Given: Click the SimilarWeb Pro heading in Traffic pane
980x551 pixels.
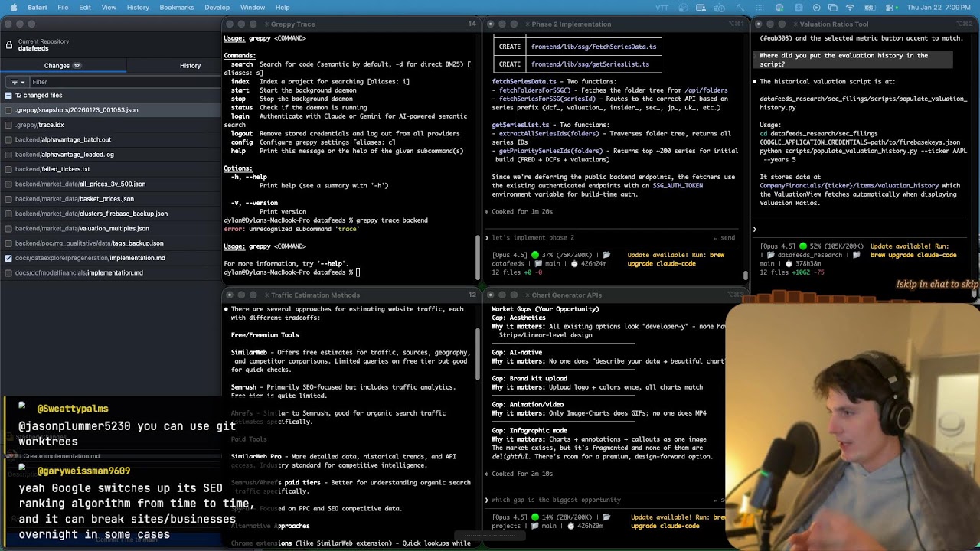Looking at the screenshot, I should point(256,457).
